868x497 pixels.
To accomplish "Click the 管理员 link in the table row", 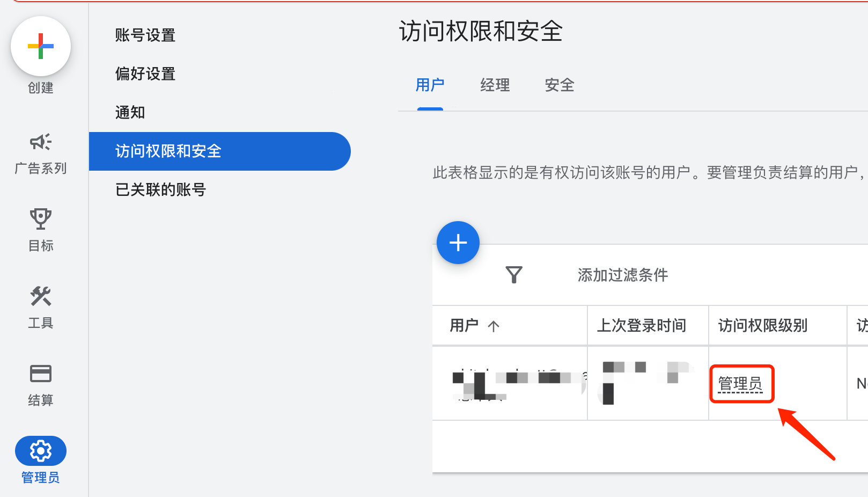I will pos(741,384).
